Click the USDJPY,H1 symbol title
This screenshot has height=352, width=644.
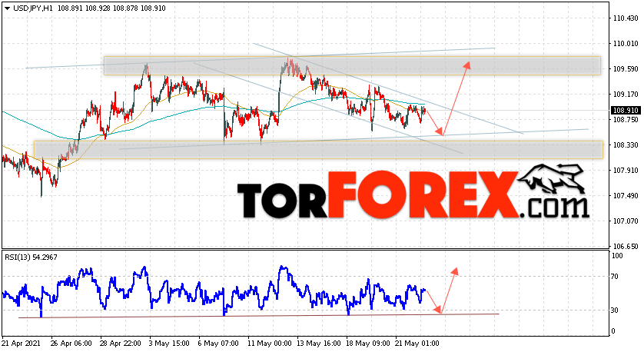[x=33, y=8]
